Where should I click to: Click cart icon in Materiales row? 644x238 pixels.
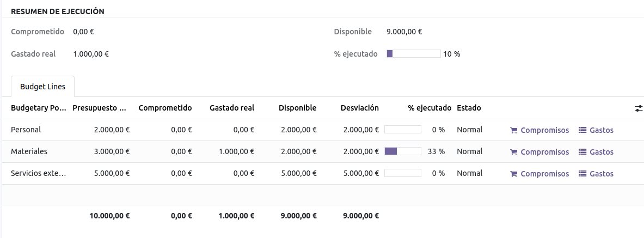[x=513, y=152]
